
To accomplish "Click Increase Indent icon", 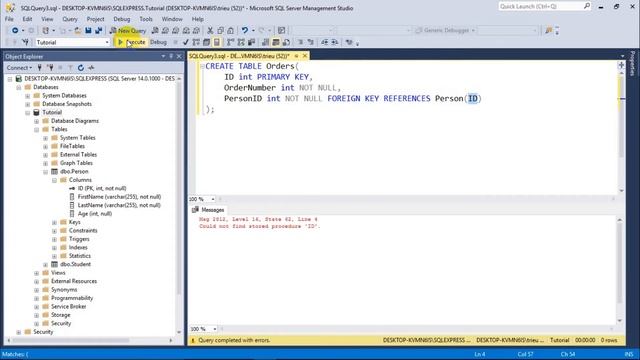I will (335, 42).
